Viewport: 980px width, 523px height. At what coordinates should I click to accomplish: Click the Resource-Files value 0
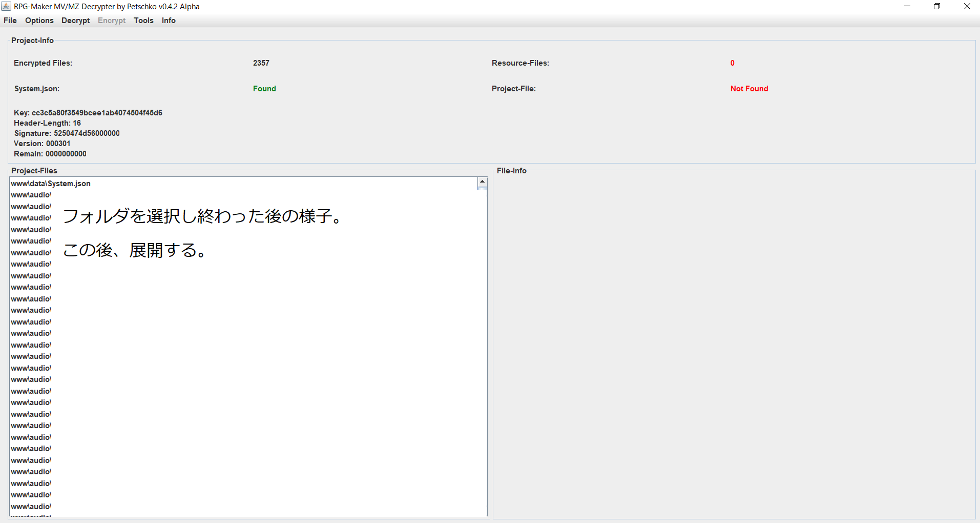coord(733,63)
